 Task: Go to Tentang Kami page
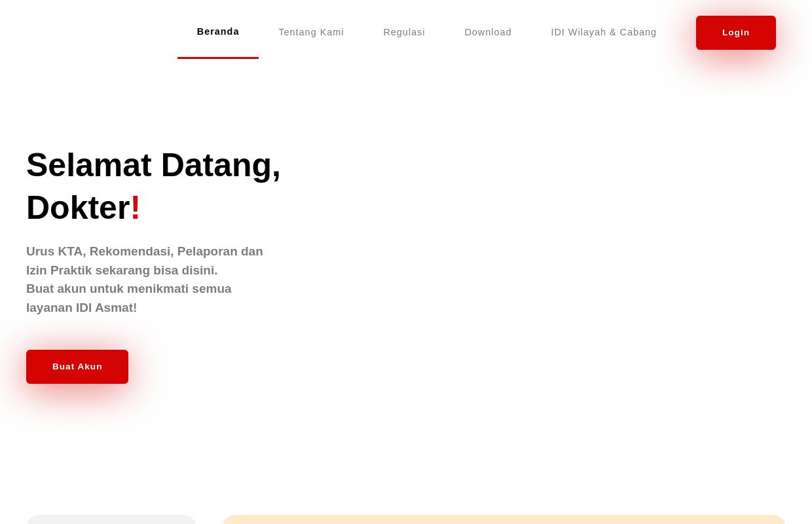coord(311,32)
